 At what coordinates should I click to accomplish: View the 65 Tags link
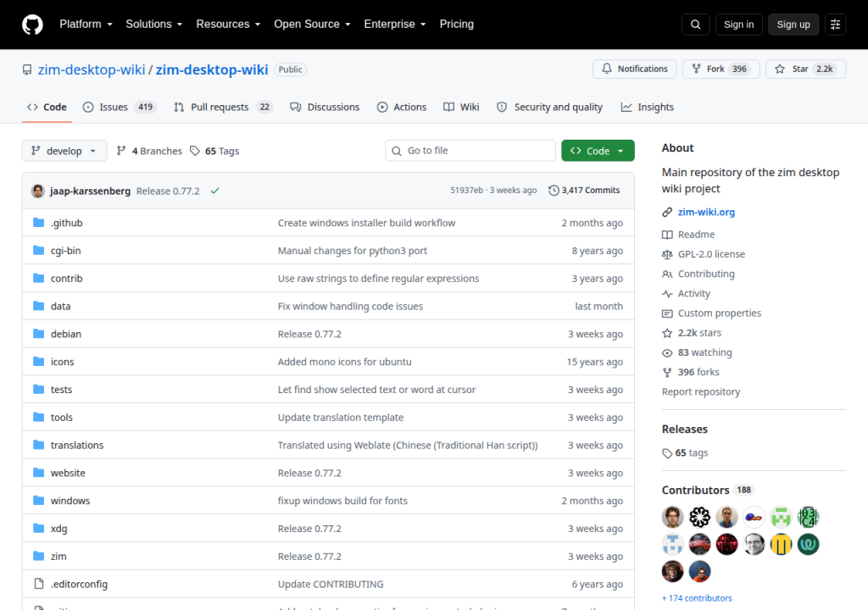[x=214, y=151]
